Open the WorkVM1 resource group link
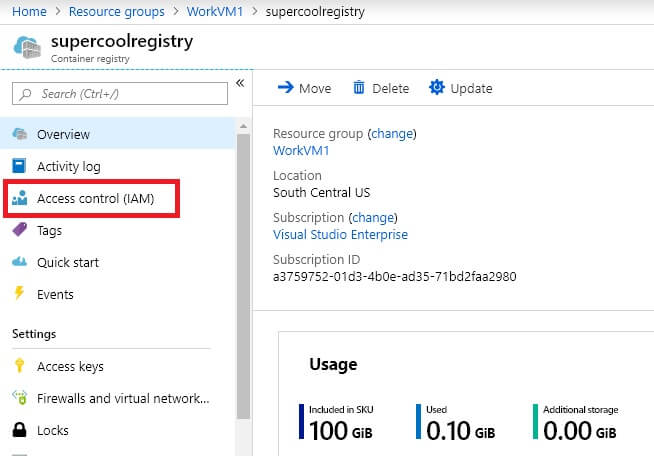 pos(301,151)
